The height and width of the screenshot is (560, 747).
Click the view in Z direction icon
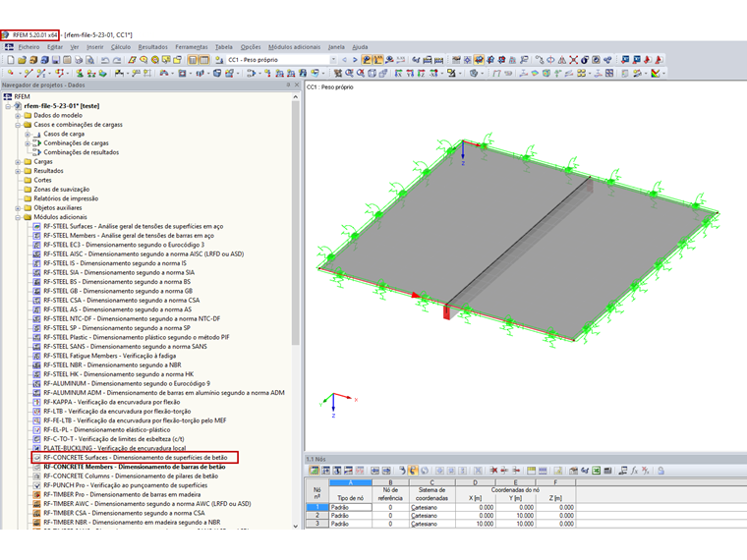tap(421, 74)
